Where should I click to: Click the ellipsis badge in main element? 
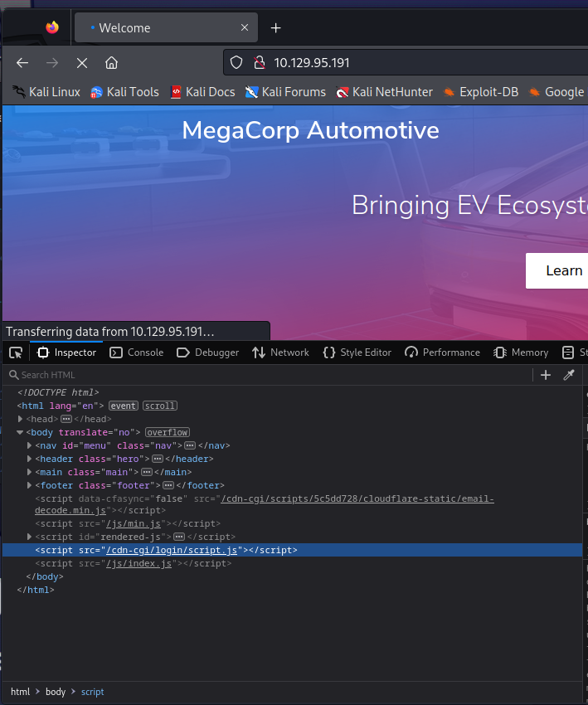pos(147,472)
